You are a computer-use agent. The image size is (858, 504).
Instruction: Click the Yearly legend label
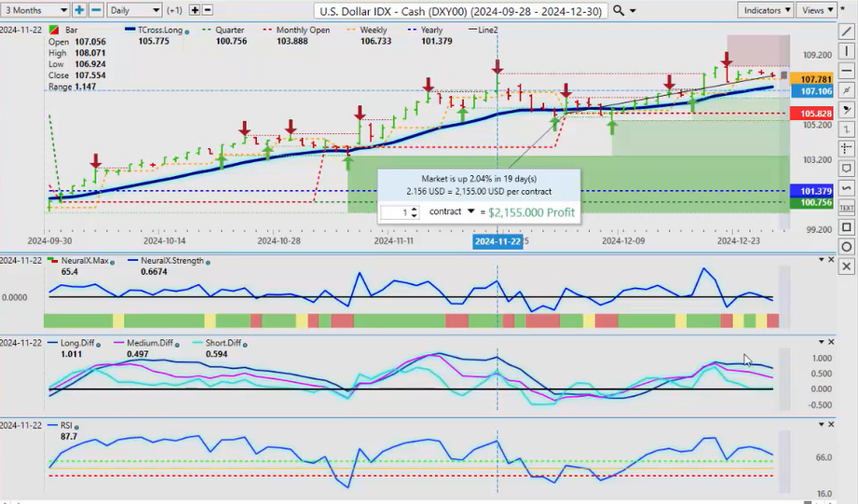coord(431,30)
